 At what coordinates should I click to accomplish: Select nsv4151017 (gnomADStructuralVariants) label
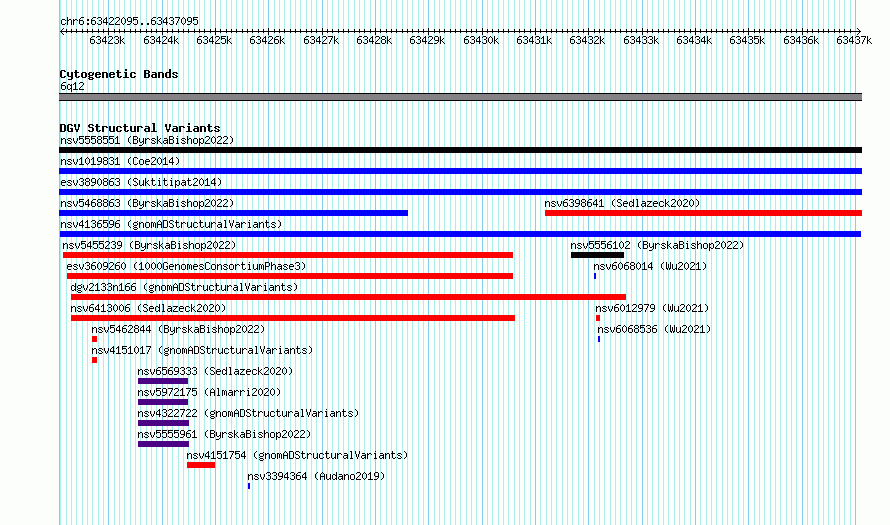tap(202, 350)
